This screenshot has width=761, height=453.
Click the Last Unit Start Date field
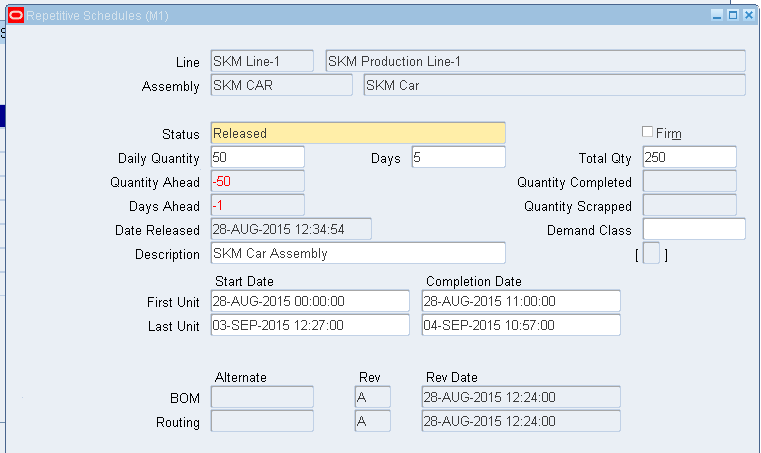[310, 325]
